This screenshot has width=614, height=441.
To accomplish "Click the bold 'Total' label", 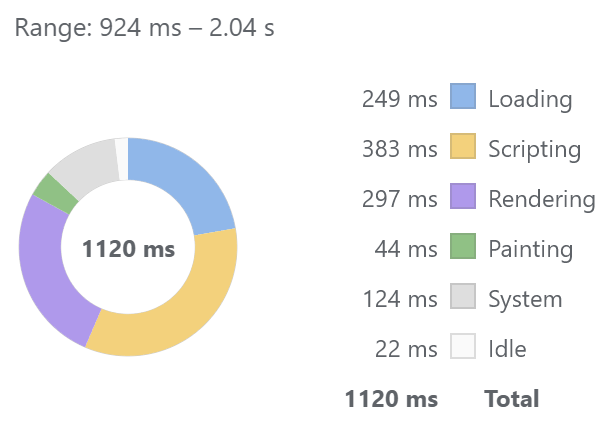I will 512,399.
